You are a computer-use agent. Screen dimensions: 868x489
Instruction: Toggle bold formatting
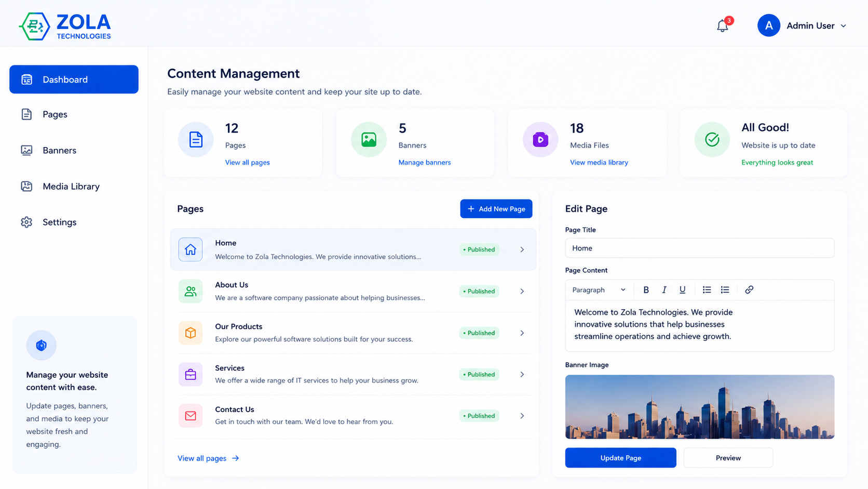click(646, 290)
